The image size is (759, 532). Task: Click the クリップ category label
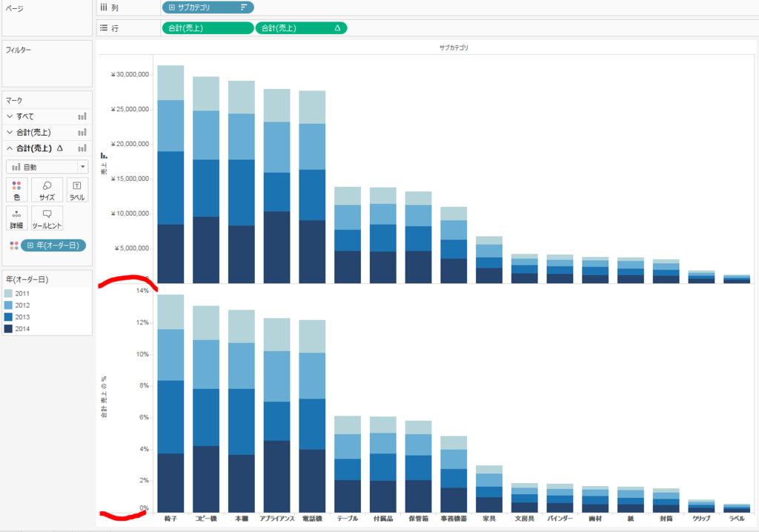(x=701, y=519)
